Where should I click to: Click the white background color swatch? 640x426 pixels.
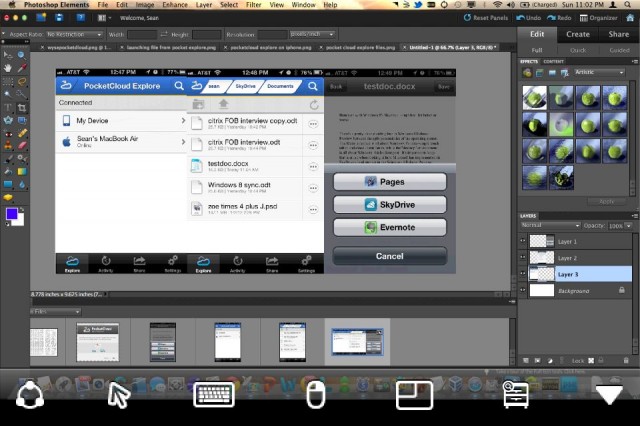pyautogui.click(x=20, y=221)
